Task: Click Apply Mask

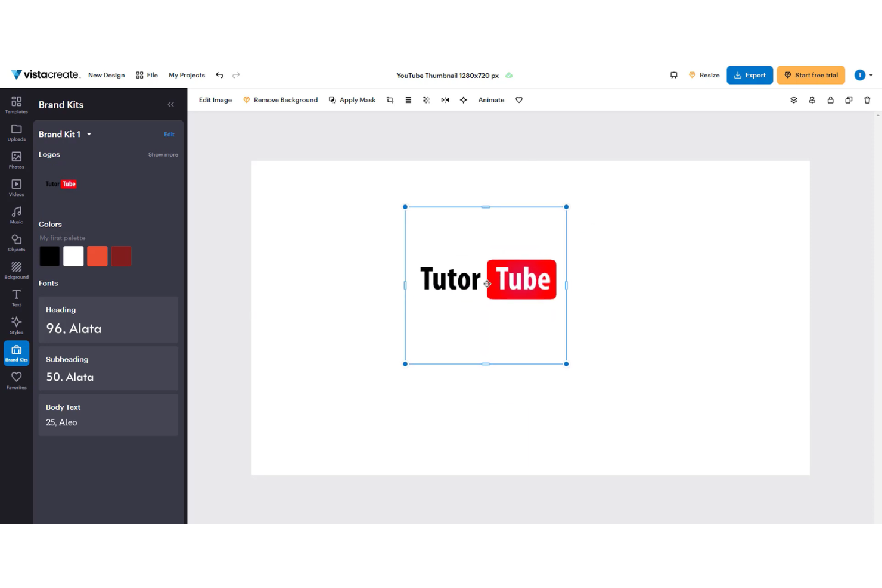Action: [x=352, y=100]
